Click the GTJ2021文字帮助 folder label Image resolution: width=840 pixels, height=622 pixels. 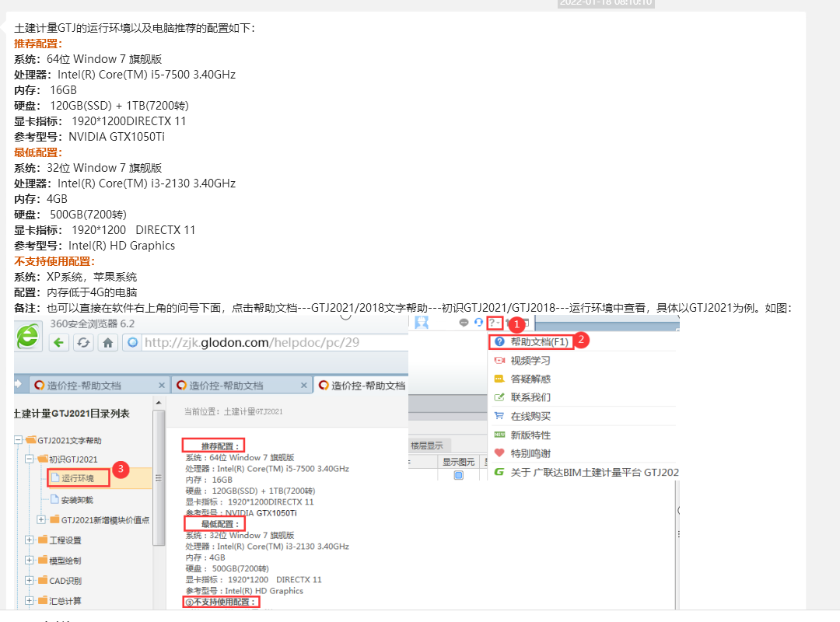[x=69, y=440]
